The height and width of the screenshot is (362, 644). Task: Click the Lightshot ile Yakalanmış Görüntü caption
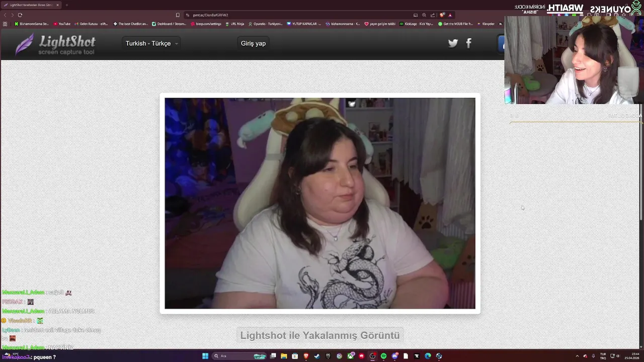[320, 335]
